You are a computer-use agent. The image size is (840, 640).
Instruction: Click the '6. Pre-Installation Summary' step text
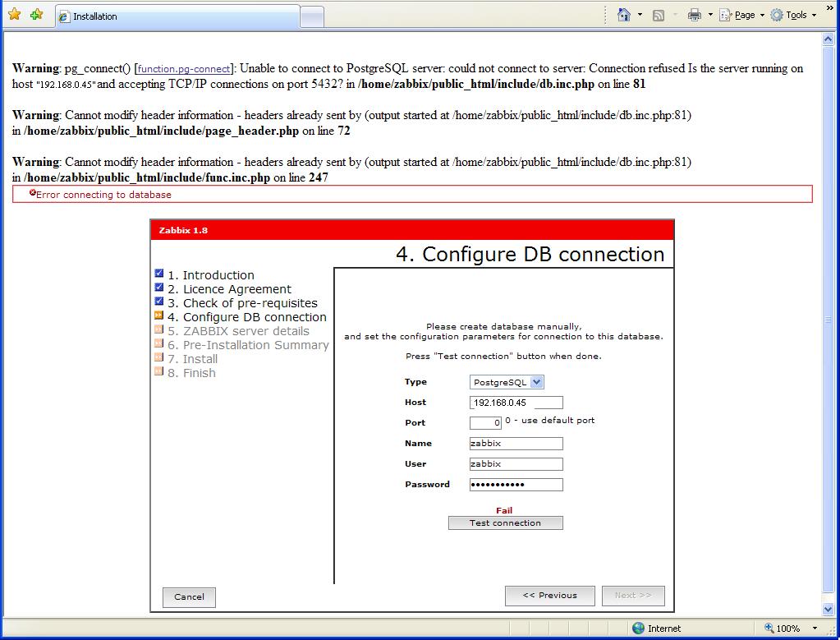[249, 345]
